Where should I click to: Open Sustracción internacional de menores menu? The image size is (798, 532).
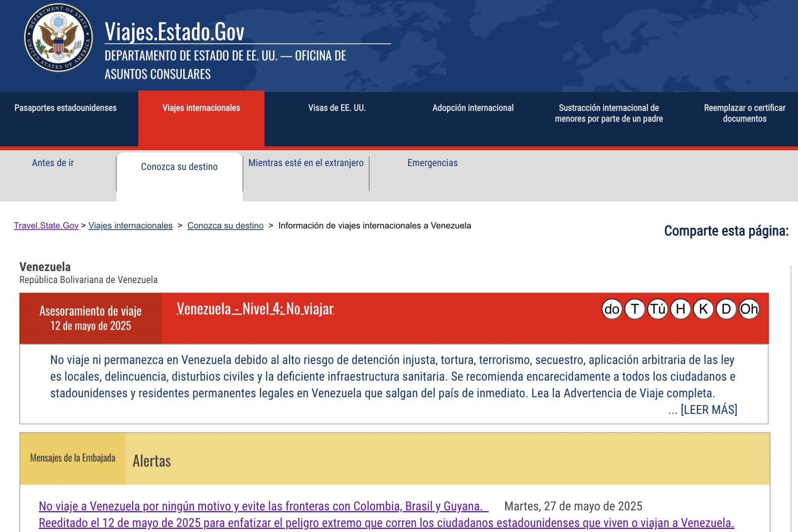[609, 113]
